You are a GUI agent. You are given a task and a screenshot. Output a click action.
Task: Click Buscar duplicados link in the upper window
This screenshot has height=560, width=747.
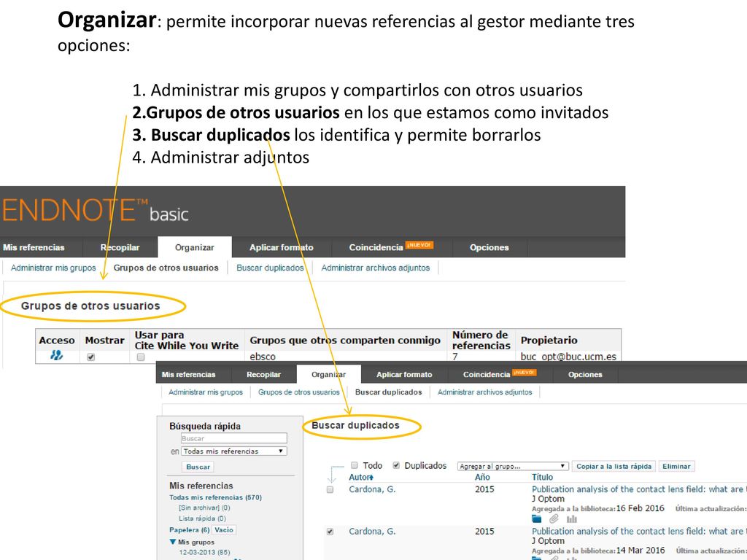click(270, 268)
